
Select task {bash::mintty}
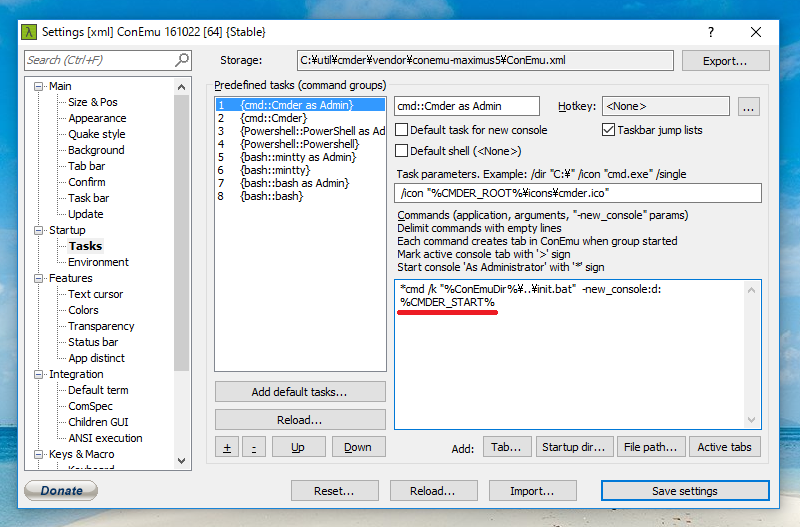point(301,170)
